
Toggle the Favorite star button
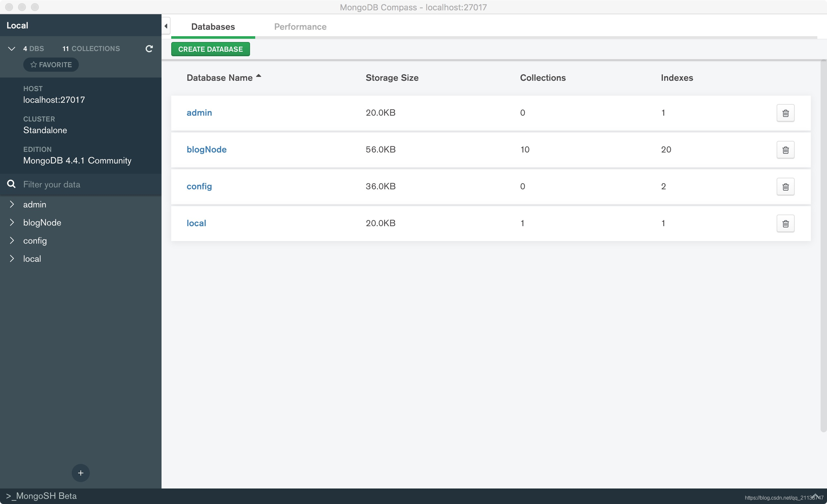click(51, 65)
